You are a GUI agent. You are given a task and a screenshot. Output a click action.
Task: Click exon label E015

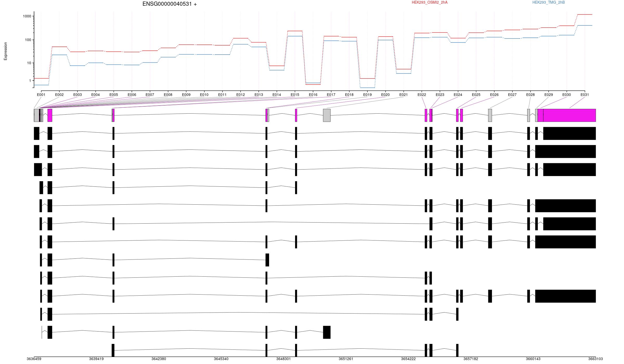(295, 95)
